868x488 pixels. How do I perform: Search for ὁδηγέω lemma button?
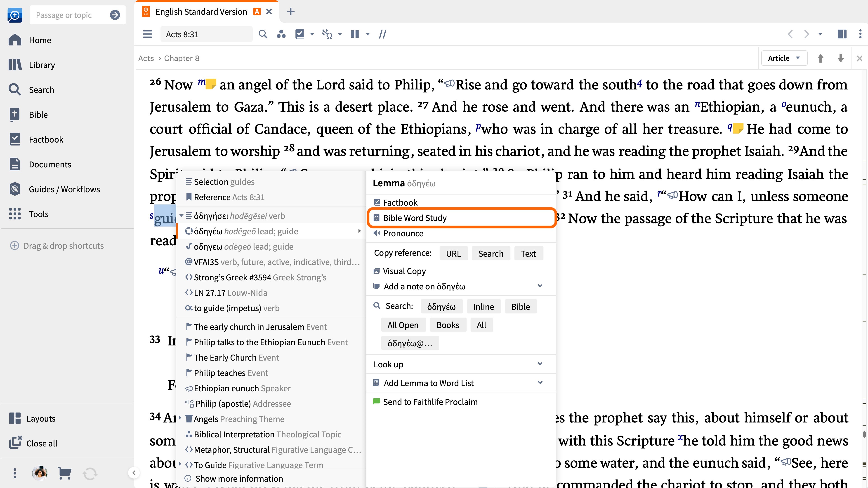441,307
